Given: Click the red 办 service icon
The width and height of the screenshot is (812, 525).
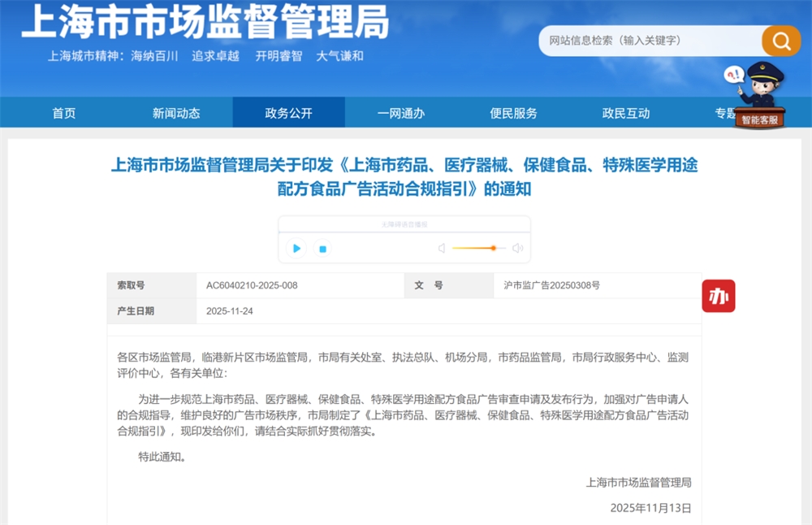Looking at the screenshot, I should click(x=718, y=297).
